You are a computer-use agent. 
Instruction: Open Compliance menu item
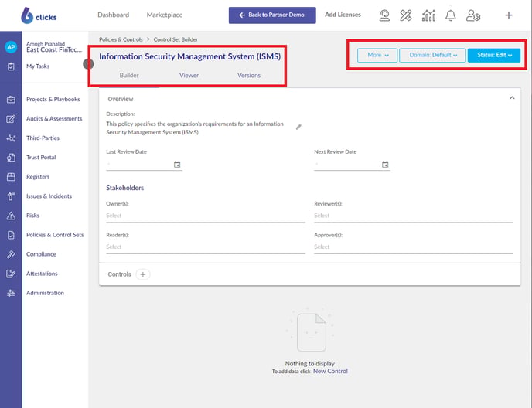pos(42,254)
